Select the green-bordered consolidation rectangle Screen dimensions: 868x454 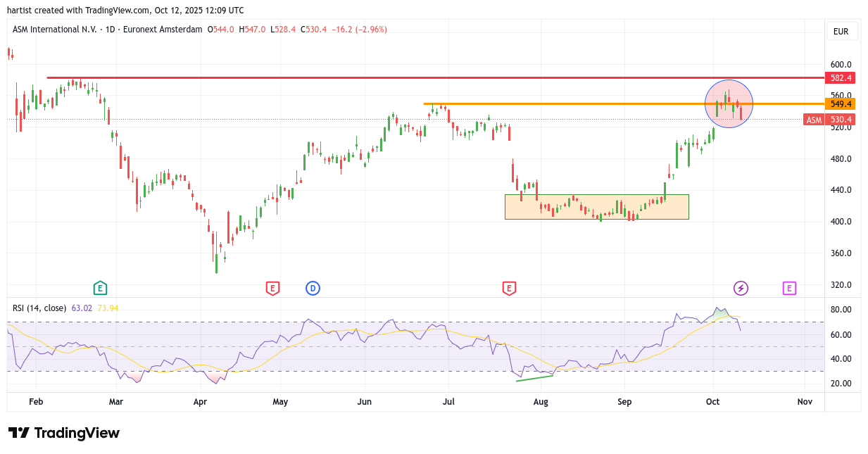coord(597,196)
